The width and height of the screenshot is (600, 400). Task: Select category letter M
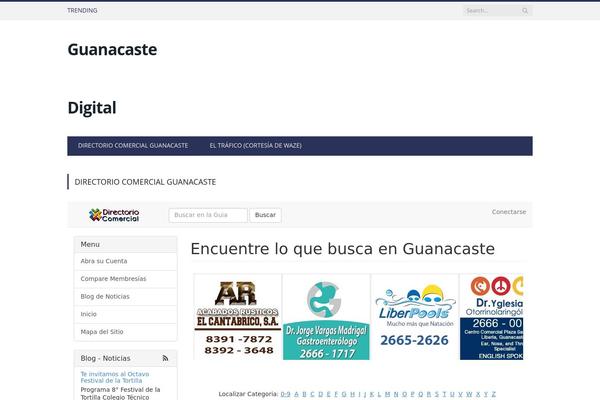tap(387, 394)
